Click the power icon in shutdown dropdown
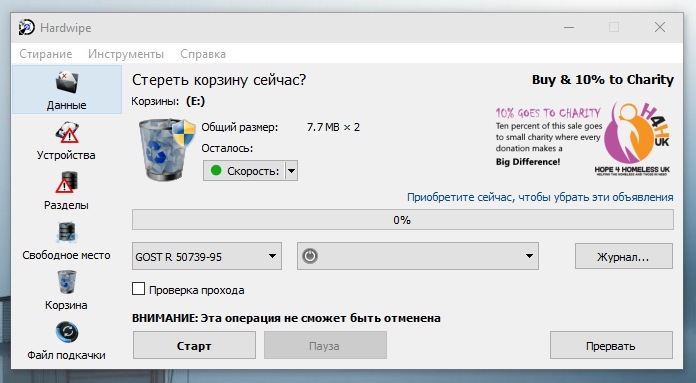Image resolution: width=696 pixels, height=383 pixels. tap(310, 256)
